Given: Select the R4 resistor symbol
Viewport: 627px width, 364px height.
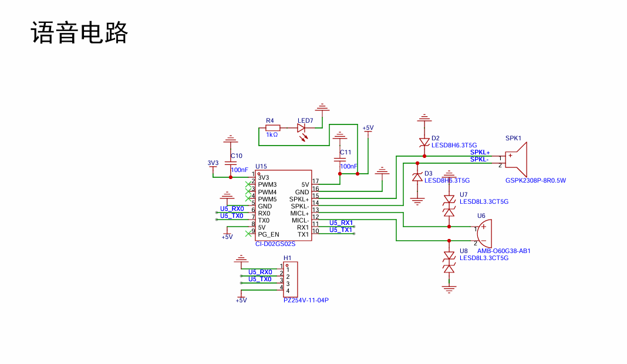Looking at the screenshot, I should [273, 128].
